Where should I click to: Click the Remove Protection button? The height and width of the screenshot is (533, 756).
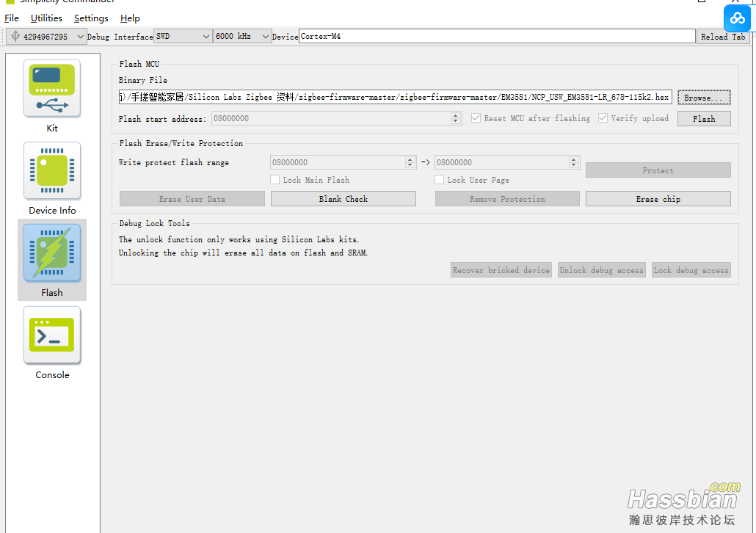(507, 199)
